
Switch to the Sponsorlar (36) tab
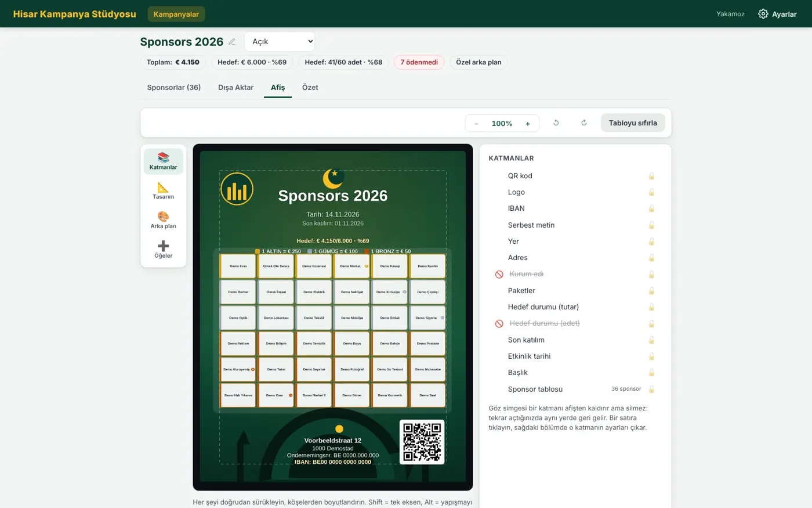click(174, 87)
